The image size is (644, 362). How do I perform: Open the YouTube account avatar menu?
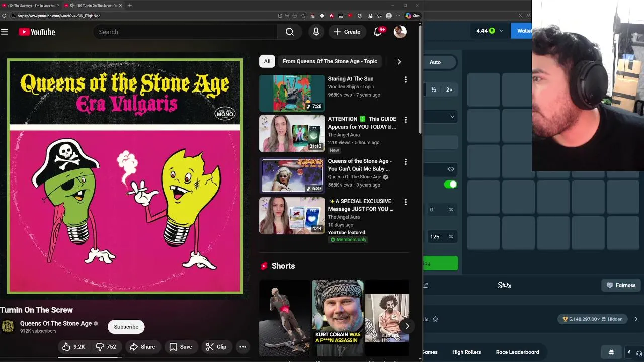pos(400,32)
